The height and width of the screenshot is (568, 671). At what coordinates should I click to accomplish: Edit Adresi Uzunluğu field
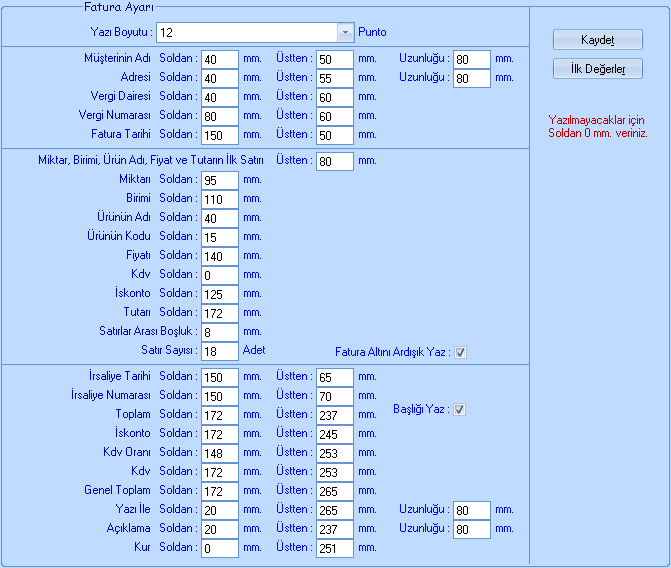tap(472, 78)
